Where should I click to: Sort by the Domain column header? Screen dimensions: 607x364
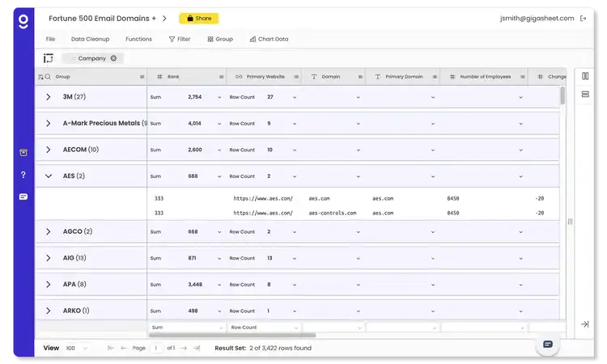330,77
